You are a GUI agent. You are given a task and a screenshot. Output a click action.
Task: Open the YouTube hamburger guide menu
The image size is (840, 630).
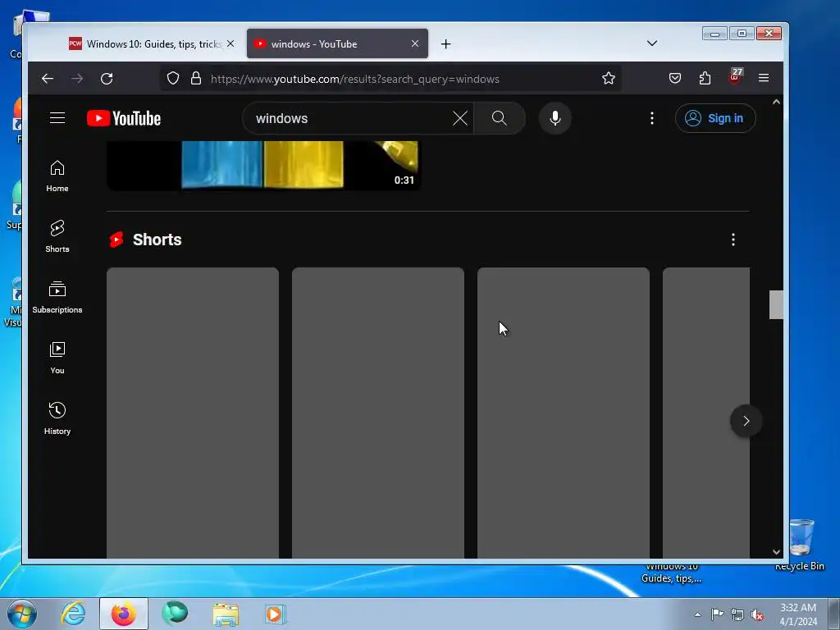57,118
